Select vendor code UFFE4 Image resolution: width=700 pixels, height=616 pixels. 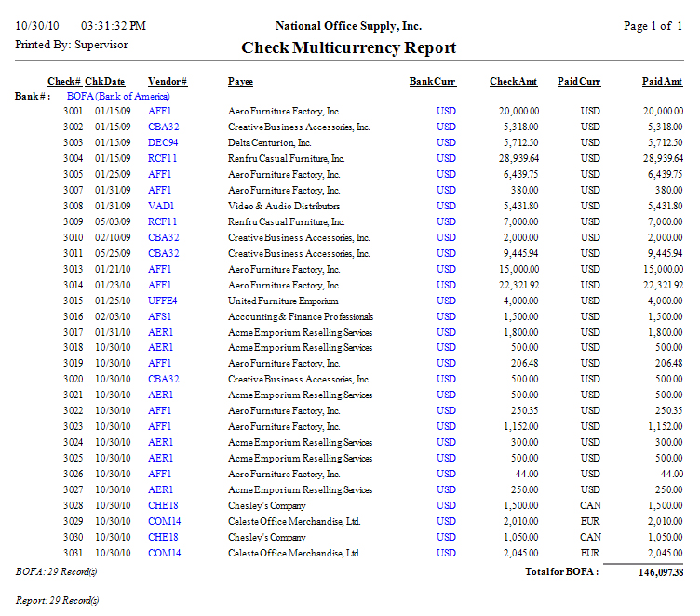[x=163, y=301]
